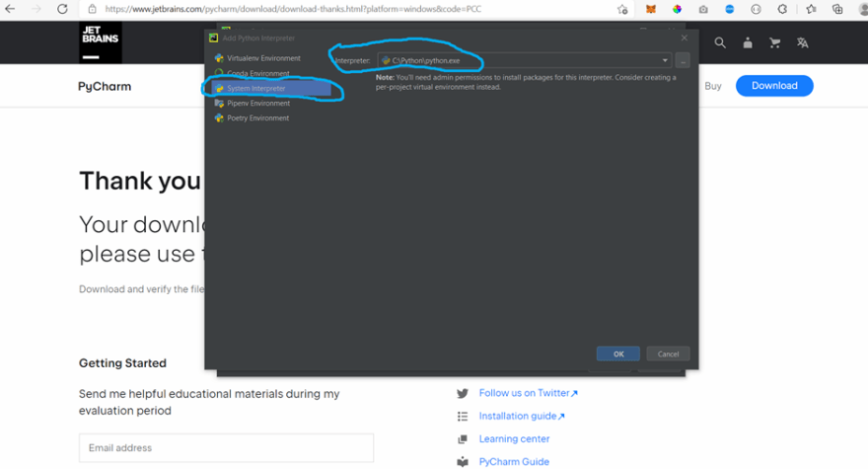
Task: Select System Interpreter in the dialog
Action: 271,88
